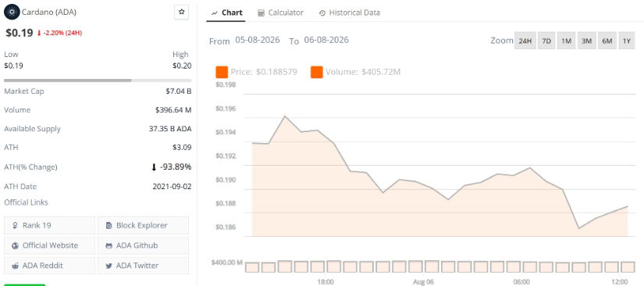Click the 12:00 time axis label
644x286 pixels.
pyautogui.click(x=619, y=282)
